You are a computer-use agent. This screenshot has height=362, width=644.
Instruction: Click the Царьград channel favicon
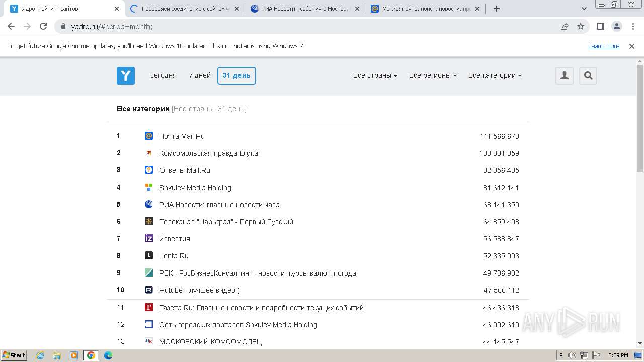coord(149,221)
